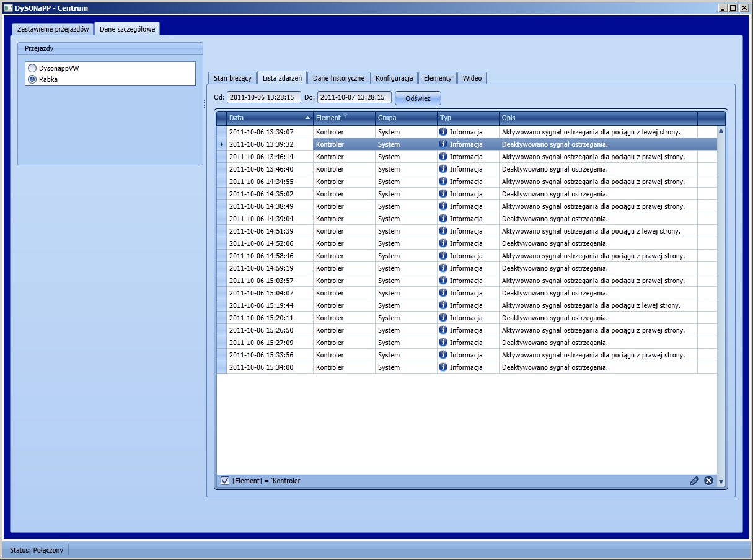Click the Od start date field
Image resolution: width=753 pixels, height=560 pixels.
[x=264, y=97]
